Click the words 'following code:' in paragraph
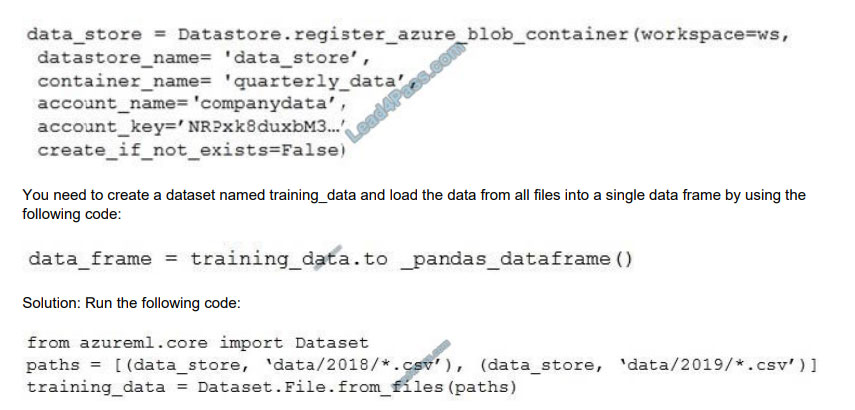This screenshot has height=410, width=855. click(x=71, y=214)
